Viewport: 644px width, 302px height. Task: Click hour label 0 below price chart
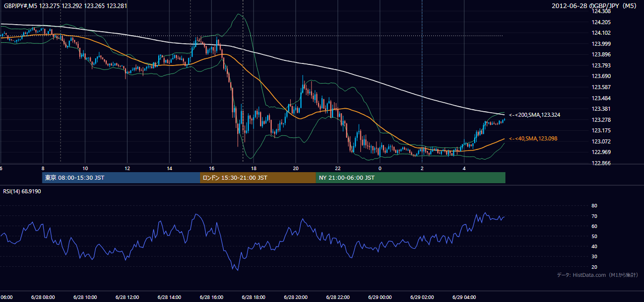click(380, 168)
